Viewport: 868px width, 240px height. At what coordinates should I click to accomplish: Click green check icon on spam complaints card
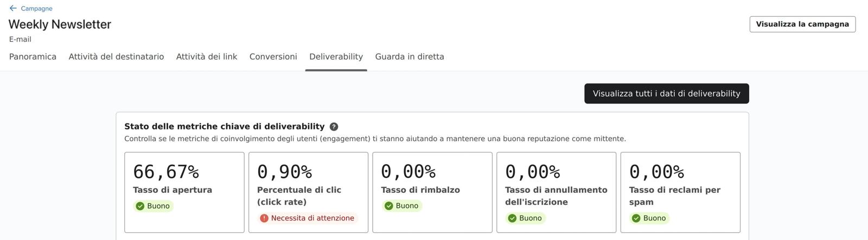point(636,218)
